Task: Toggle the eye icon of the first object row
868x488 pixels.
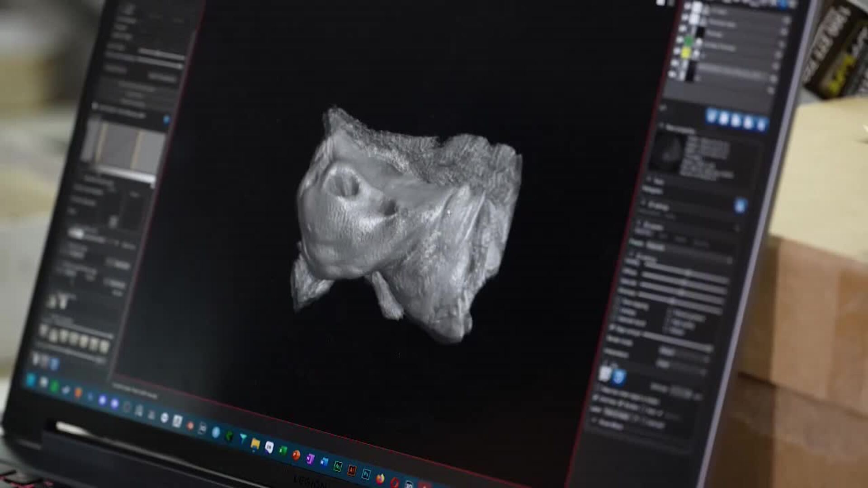Action: [687, 6]
